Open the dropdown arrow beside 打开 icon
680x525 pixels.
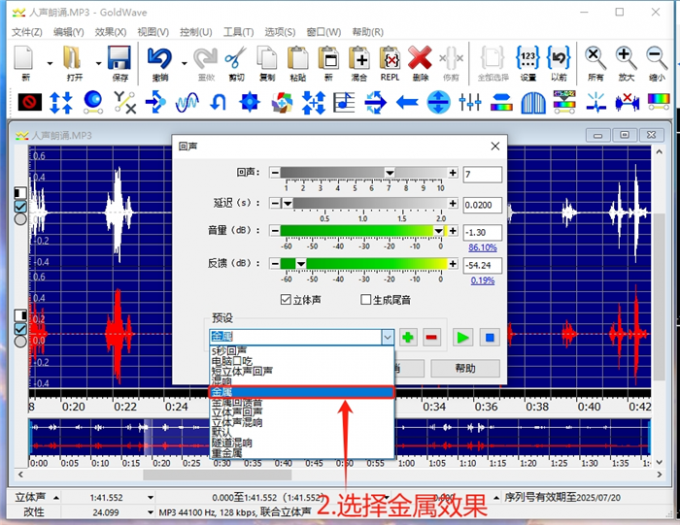[x=98, y=63]
